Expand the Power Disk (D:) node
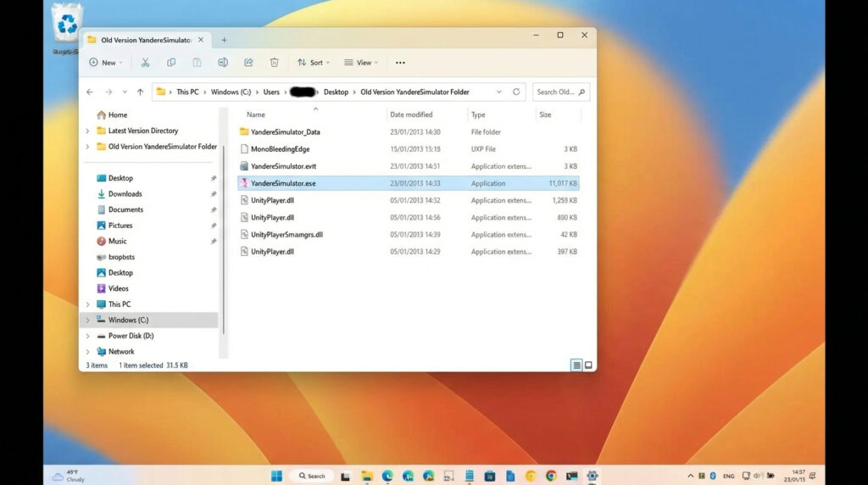Viewport: 868px width, 485px height. (87, 336)
